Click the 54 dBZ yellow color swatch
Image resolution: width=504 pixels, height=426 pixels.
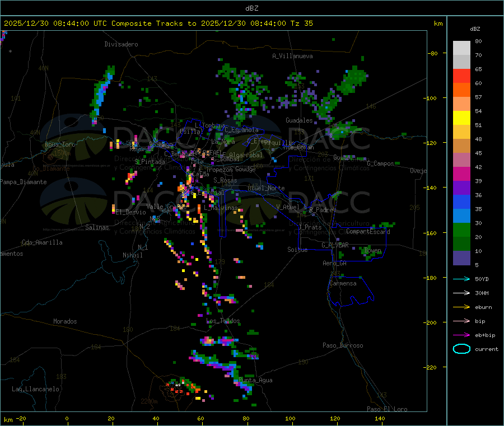click(461, 118)
